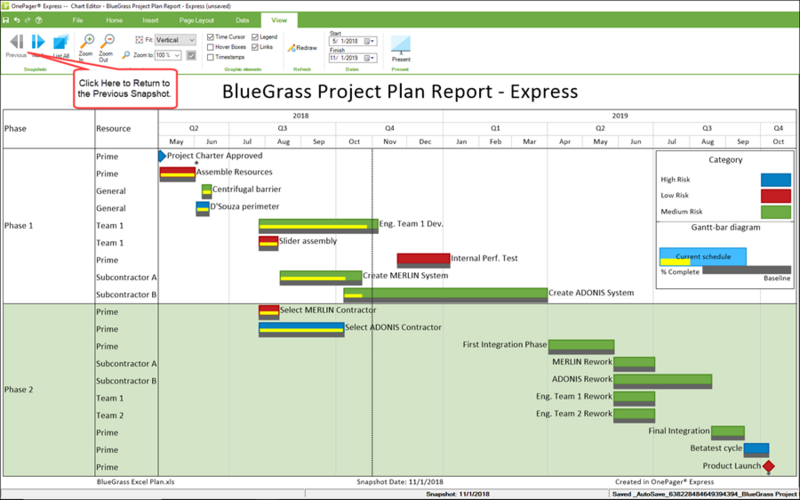800x500 pixels.
Task: Select the First Integration Phase bar
Action: pyautogui.click(x=581, y=347)
